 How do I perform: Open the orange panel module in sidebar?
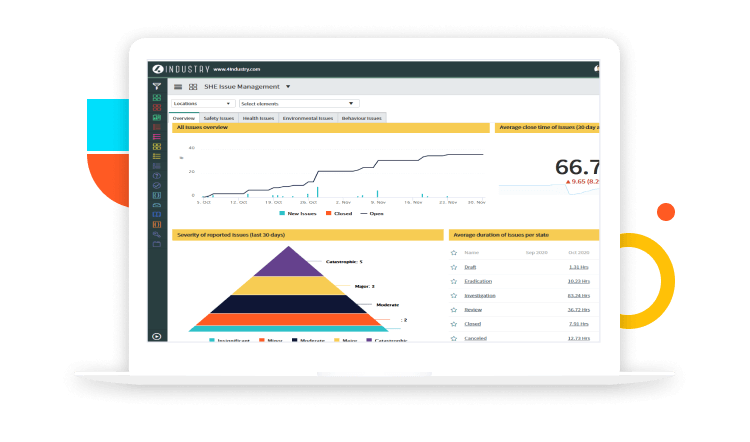click(x=156, y=224)
